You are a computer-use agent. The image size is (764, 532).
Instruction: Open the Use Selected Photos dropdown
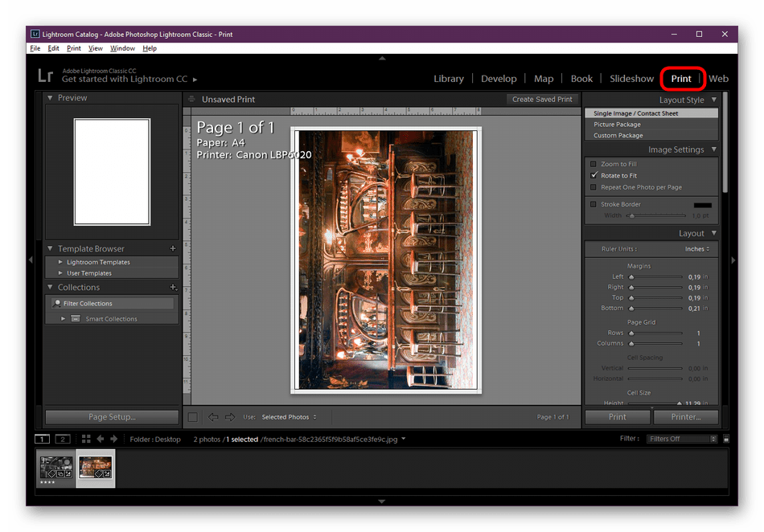[x=289, y=417]
